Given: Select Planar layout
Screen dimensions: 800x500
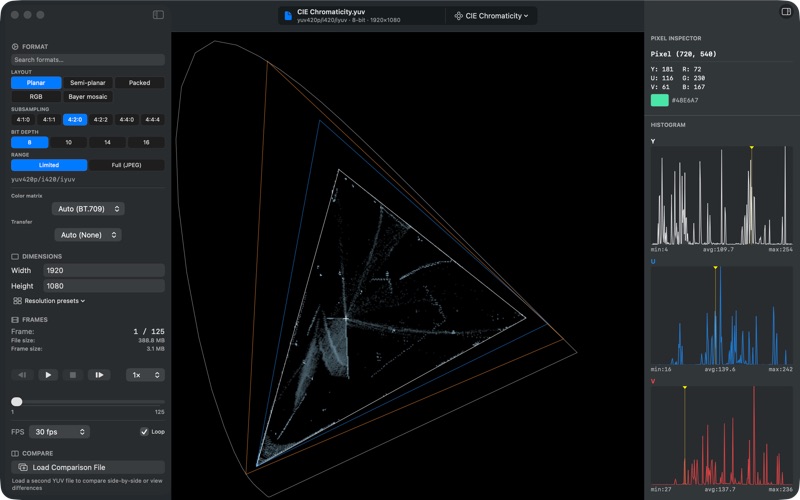Looking at the screenshot, I should (36, 83).
